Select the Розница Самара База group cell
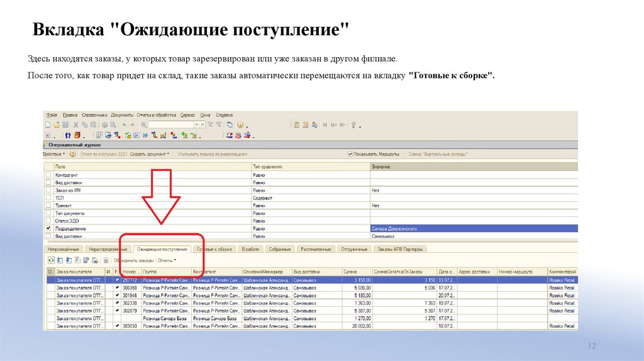Screen dimensions: 644x361 (166, 318)
